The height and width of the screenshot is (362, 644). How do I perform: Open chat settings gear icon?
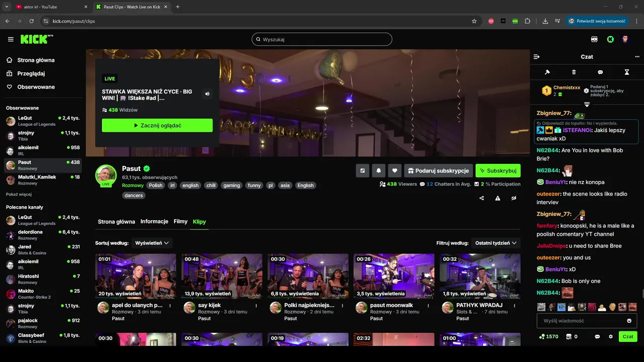[611, 336]
